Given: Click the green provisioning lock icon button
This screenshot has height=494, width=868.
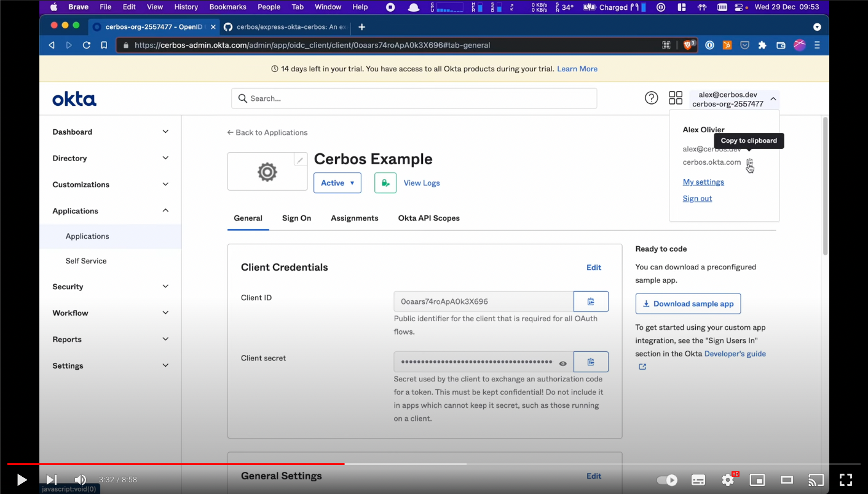Looking at the screenshot, I should click(x=385, y=183).
